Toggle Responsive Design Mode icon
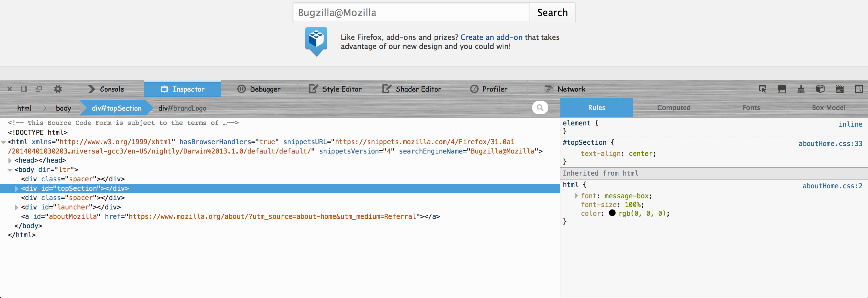This screenshot has width=868, height=298. (859, 89)
